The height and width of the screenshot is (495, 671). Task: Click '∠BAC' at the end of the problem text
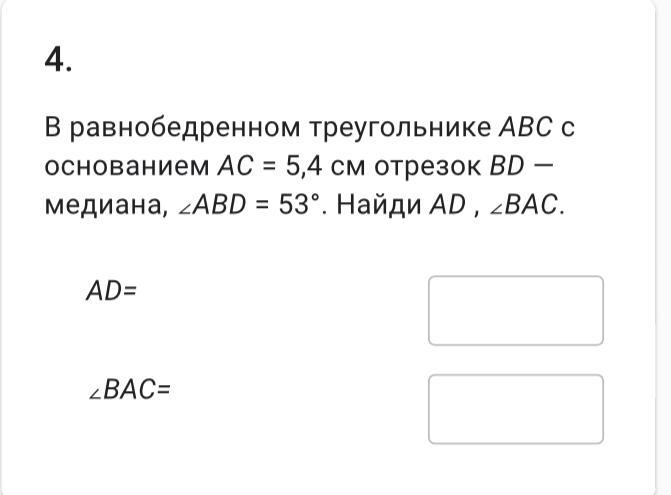click(x=524, y=205)
